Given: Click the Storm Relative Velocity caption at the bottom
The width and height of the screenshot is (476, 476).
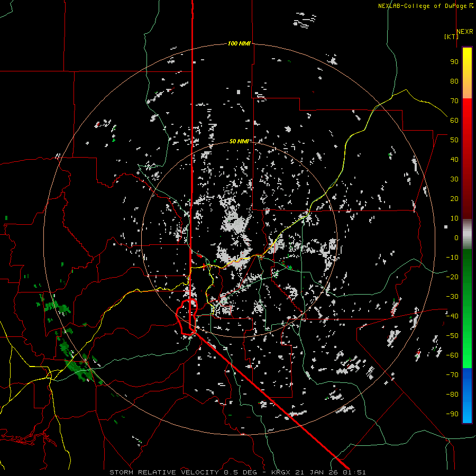Looking at the screenshot, I should (237, 472).
